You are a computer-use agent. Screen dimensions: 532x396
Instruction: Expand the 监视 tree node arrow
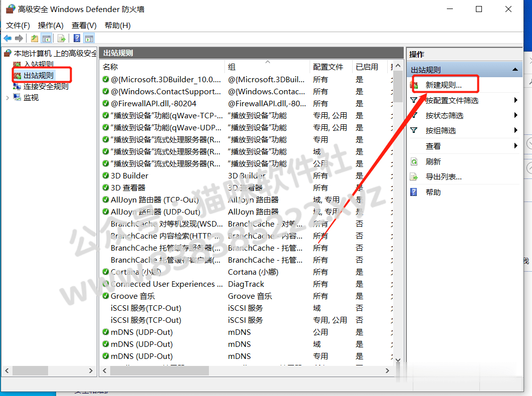pyautogui.click(x=8, y=98)
